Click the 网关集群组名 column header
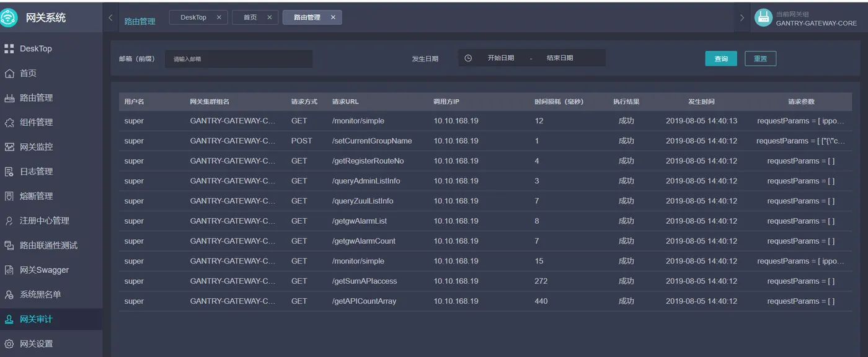 click(210, 102)
